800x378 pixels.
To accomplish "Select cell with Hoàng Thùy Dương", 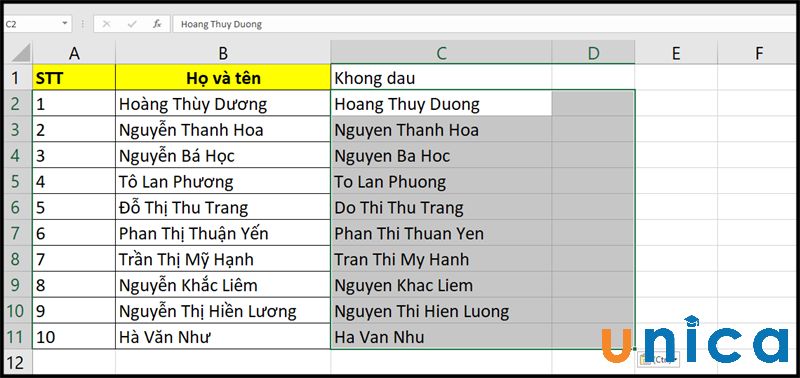I will point(223,104).
